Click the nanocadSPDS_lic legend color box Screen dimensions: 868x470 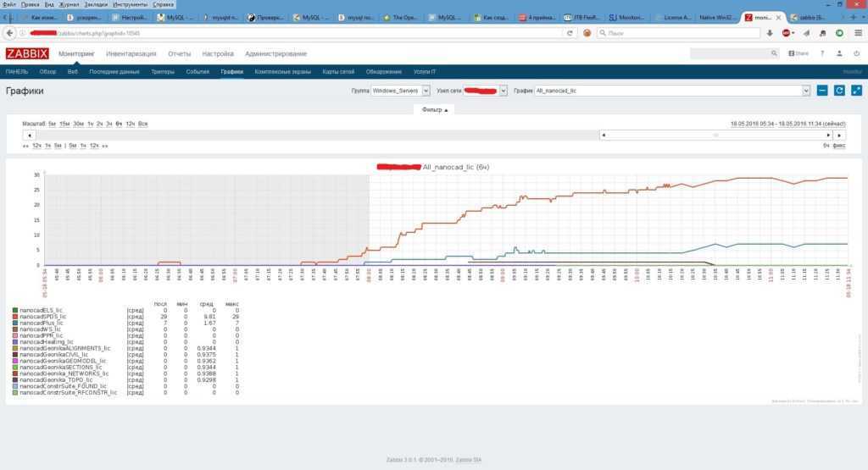pyautogui.click(x=15, y=317)
